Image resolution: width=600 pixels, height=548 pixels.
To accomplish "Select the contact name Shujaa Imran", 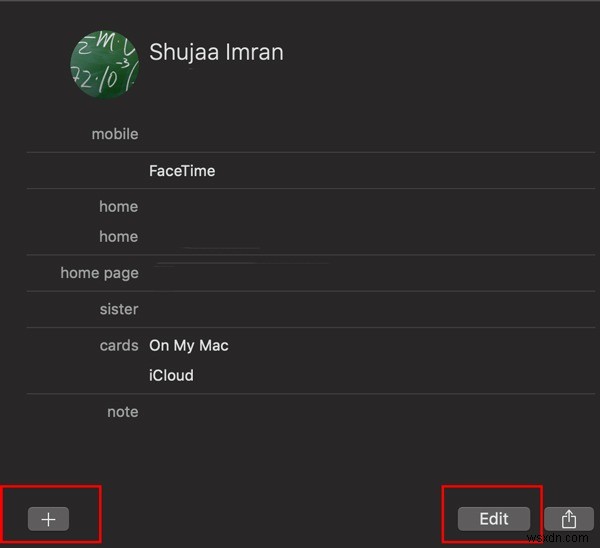I will click(216, 52).
